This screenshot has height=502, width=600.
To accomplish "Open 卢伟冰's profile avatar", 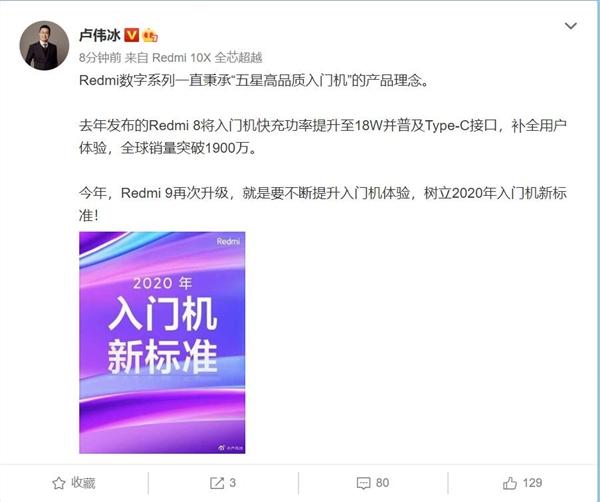I will [x=44, y=46].
